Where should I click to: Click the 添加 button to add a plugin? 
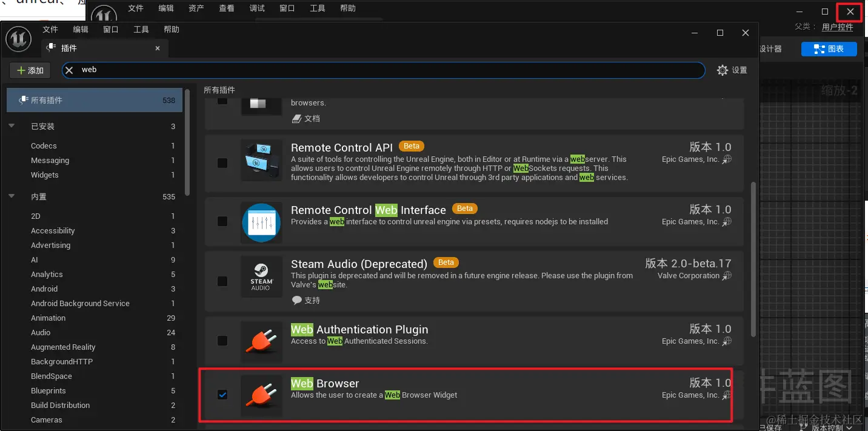click(x=30, y=70)
